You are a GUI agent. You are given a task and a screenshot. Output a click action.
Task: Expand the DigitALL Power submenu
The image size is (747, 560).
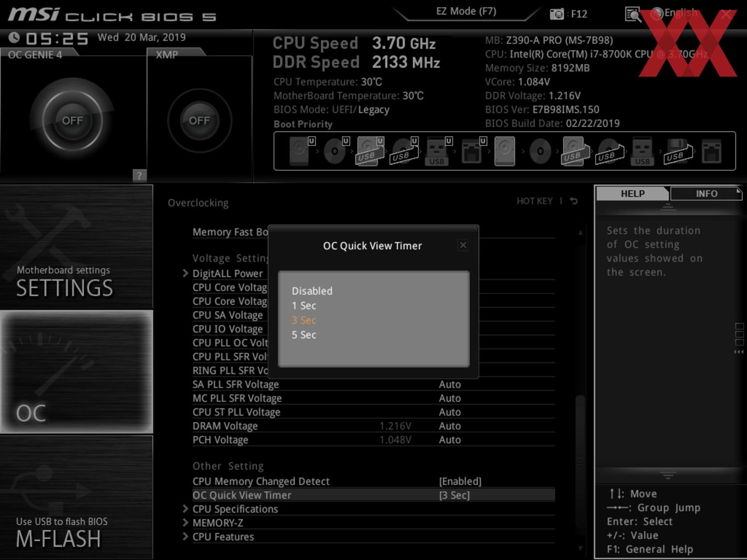tap(227, 273)
